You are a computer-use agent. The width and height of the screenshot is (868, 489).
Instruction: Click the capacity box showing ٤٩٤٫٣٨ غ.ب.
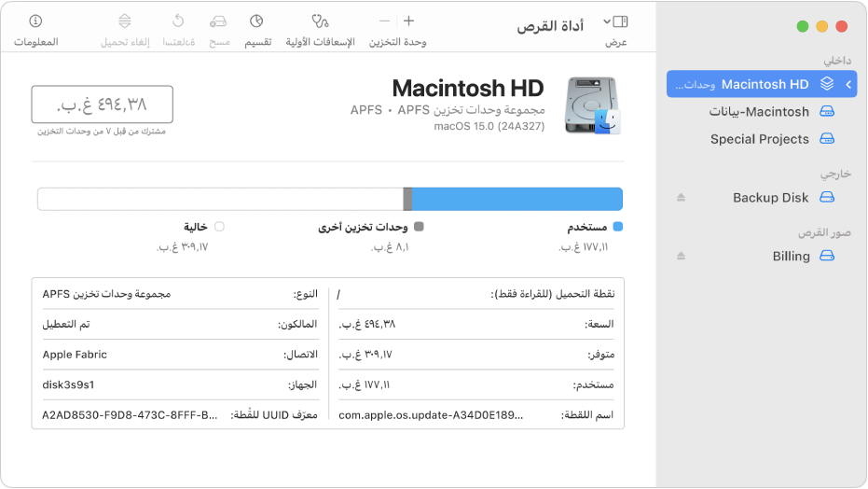(x=102, y=105)
